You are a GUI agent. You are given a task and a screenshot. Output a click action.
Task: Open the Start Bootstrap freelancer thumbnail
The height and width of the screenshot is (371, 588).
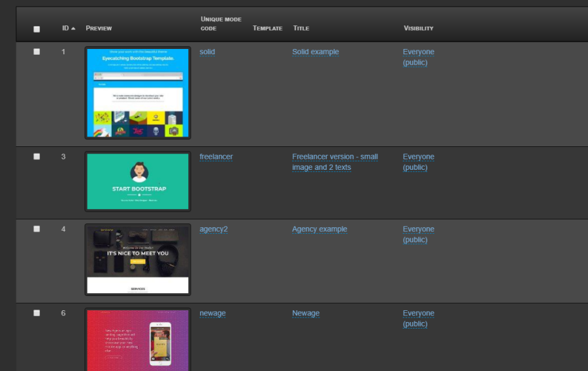[x=138, y=182]
